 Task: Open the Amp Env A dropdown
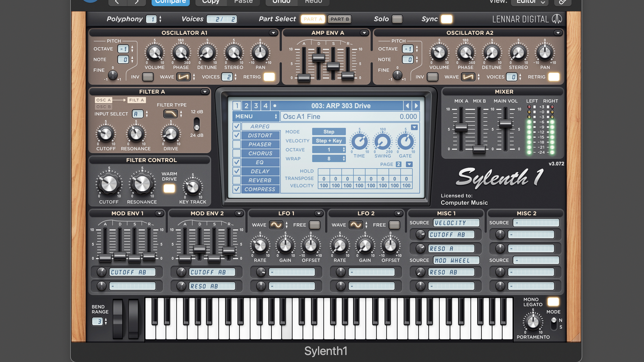tap(364, 33)
